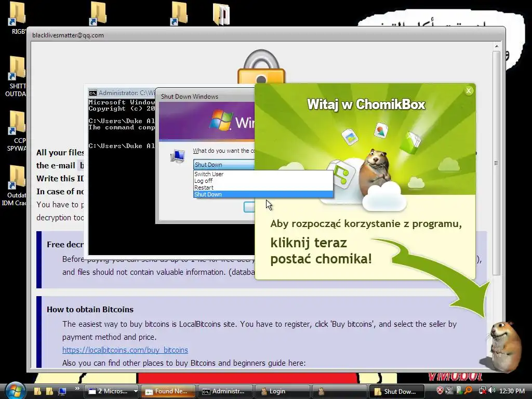Open the Shut Down combo box
The image size is (532, 399).
tap(224, 165)
